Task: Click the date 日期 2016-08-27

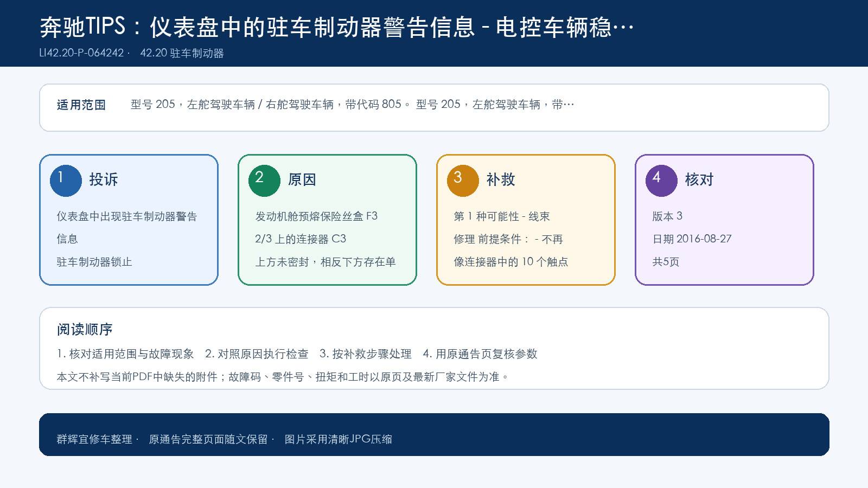Action: pos(692,239)
